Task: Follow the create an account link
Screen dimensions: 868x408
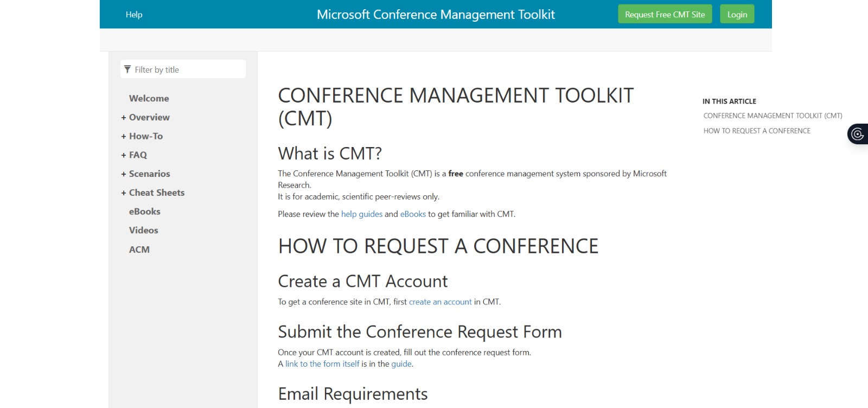Action: pos(441,302)
